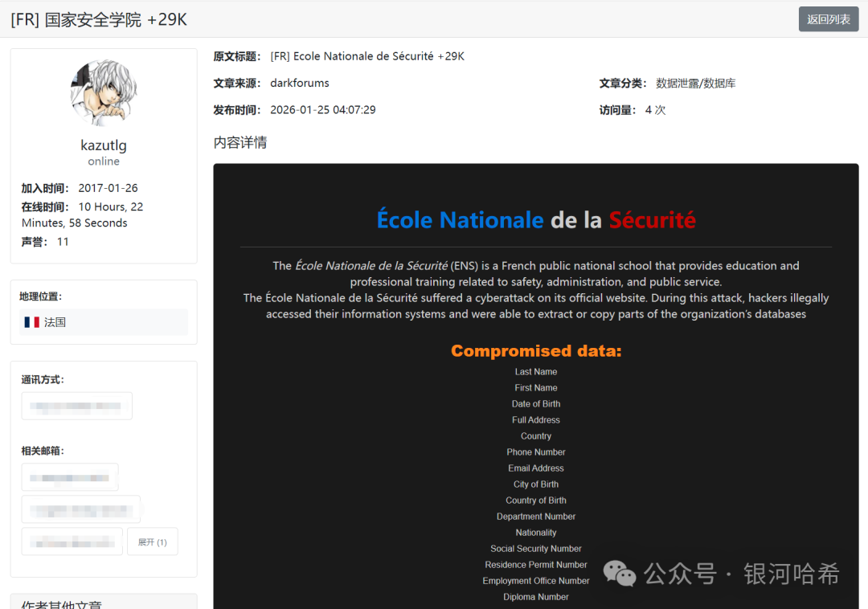
Task: Expand related emails with 展开 (1)
Action: pos(152,542)
